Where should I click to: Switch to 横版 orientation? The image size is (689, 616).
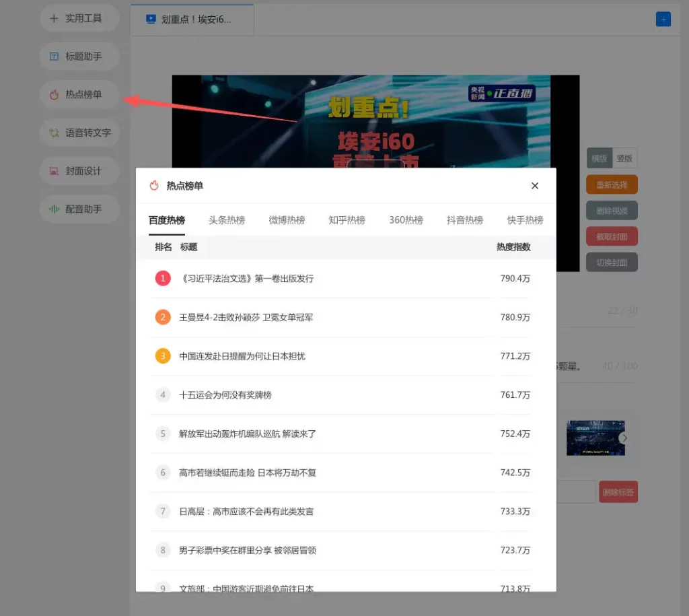coord(599,158)
